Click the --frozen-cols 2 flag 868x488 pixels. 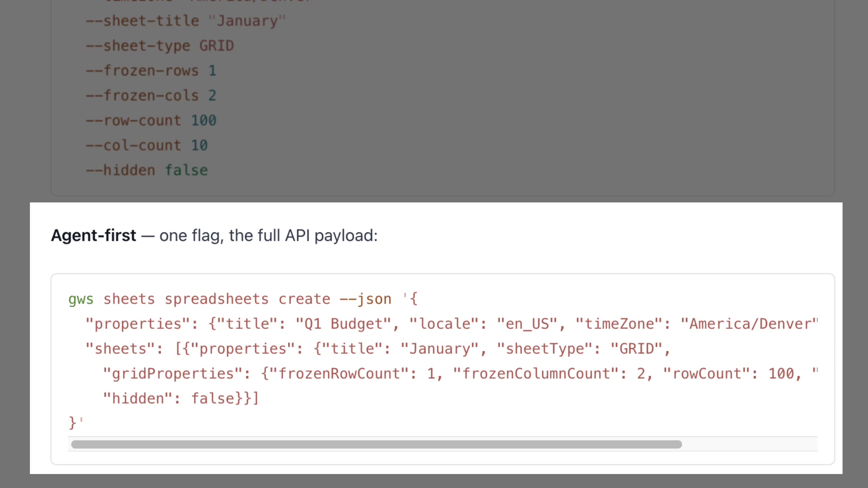pos(151,95)
